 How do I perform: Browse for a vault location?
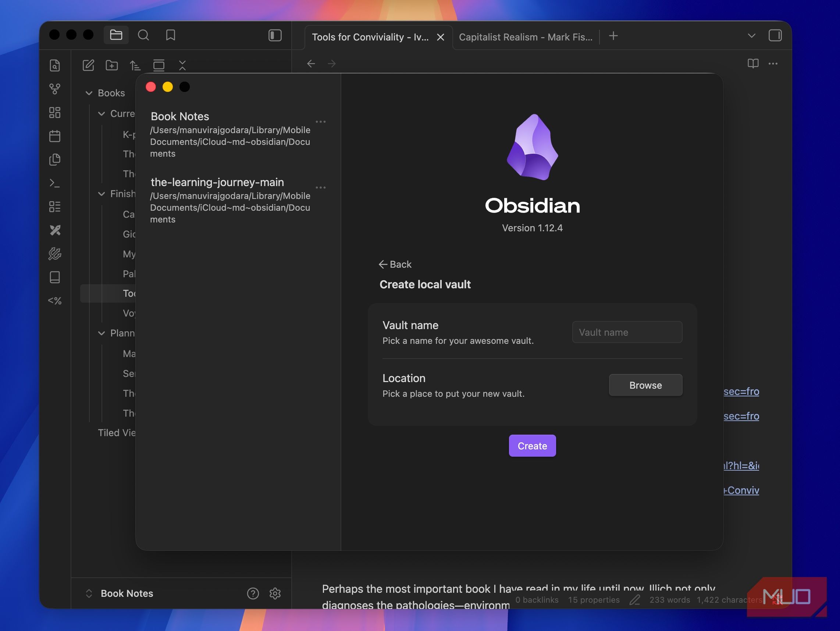pyautogui.click(x=645, y=385)
